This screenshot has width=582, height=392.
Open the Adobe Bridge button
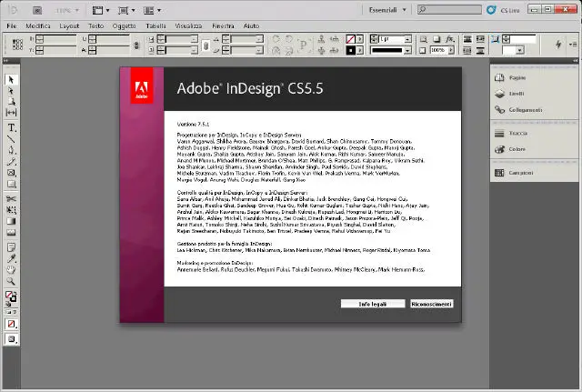(37, 10)
